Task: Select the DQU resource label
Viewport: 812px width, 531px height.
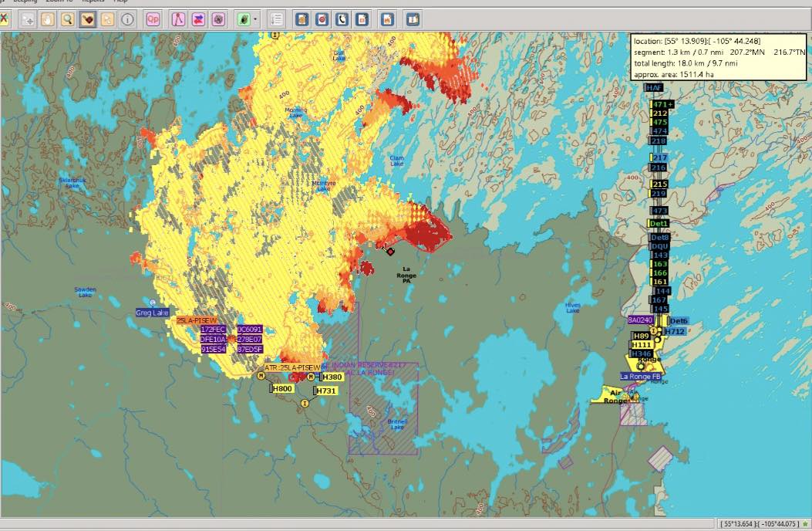Action: (660, 246)
